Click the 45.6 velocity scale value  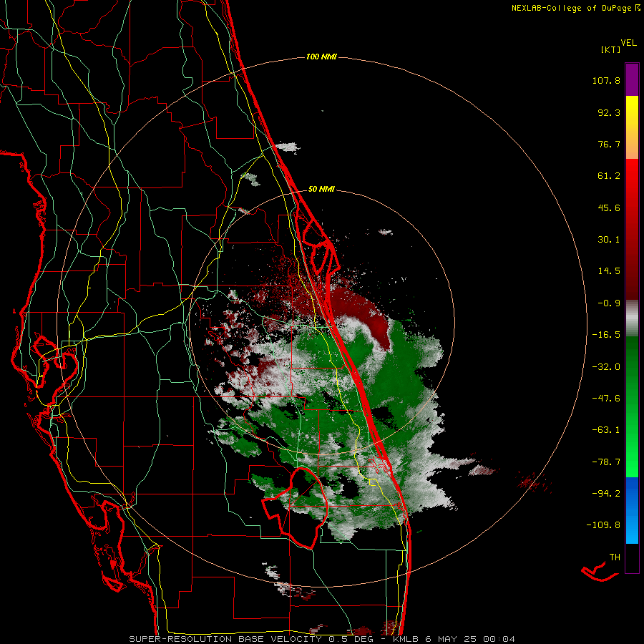click(609, 208)
